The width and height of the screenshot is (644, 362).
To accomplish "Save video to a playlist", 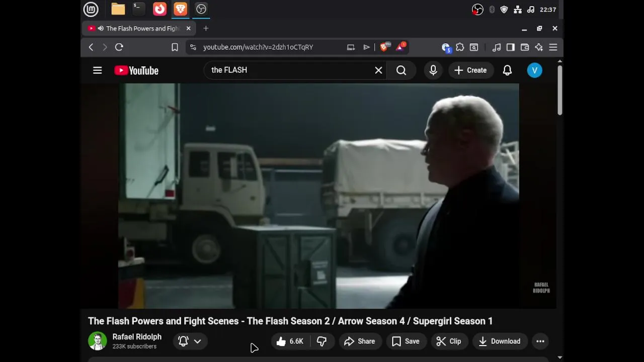I will (406, 341).
